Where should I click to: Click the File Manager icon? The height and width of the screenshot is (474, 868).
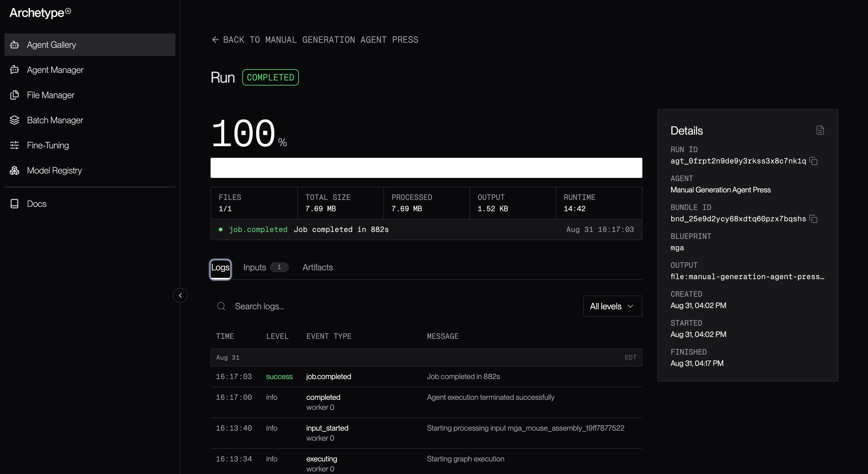point(14,95)
